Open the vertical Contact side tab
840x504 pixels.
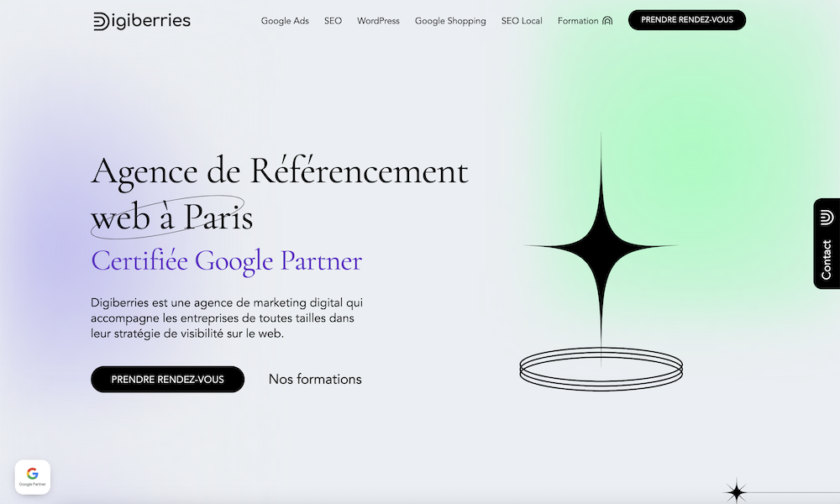coord(826,244)
